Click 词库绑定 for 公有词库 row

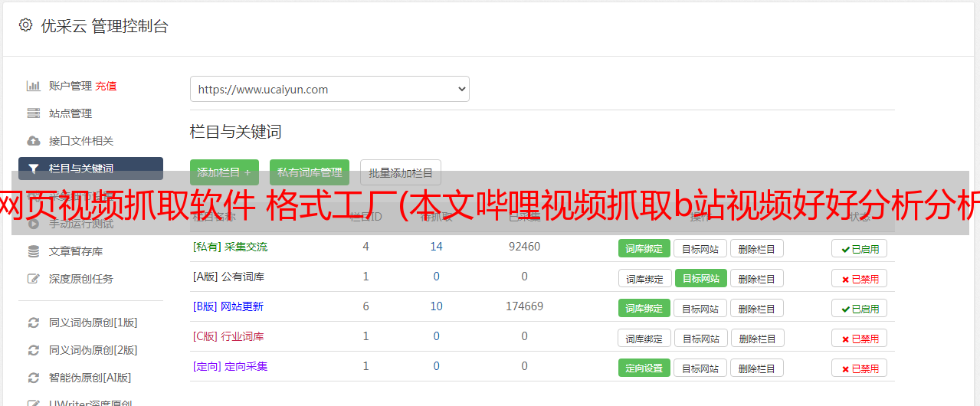pos(644,278)
